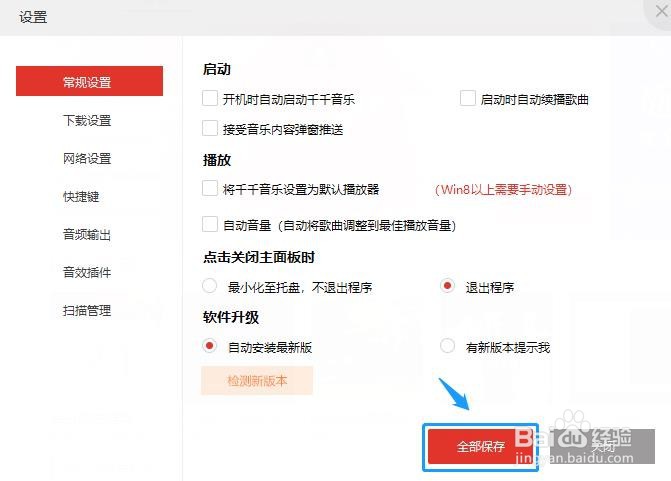Open the 常规设置 settings tab
Image resolution: width=671 pixels, height=481 pixels.
89,81
